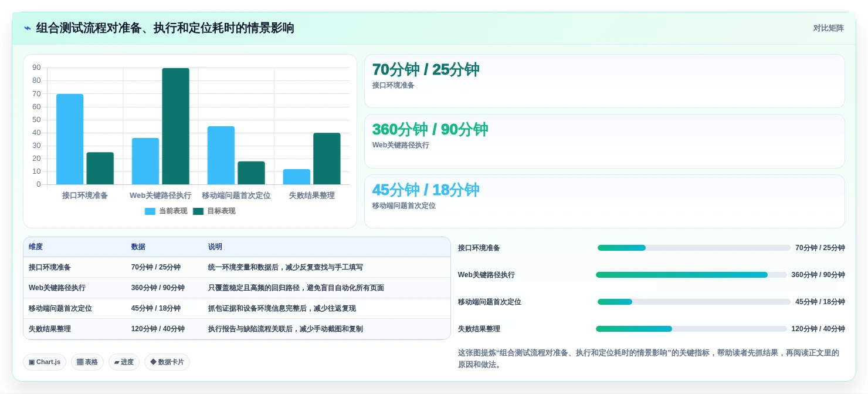Click the dark green 移动端问题首次定位 chart bar
The height and width of the screenshot is (394, 868).
pos(252,173)
